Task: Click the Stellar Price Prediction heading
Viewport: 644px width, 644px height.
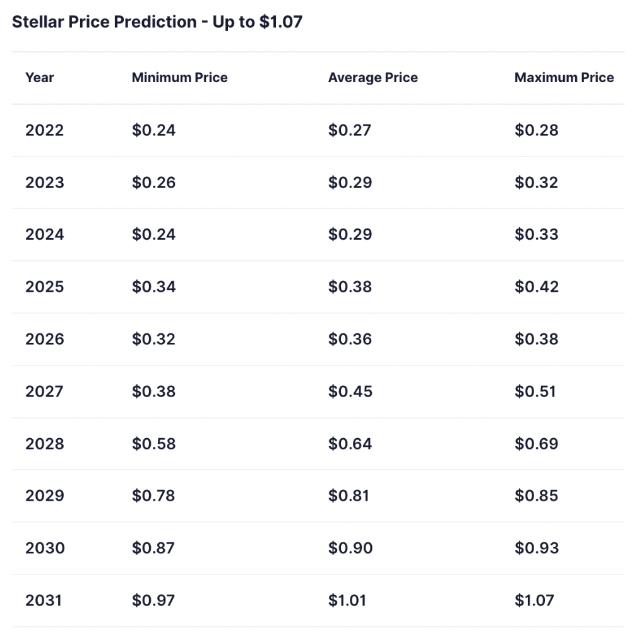Action: (157, 22)
